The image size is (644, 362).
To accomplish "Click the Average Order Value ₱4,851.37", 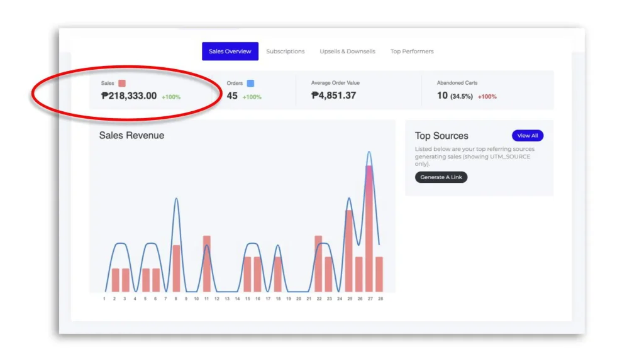I will [333, 96].
